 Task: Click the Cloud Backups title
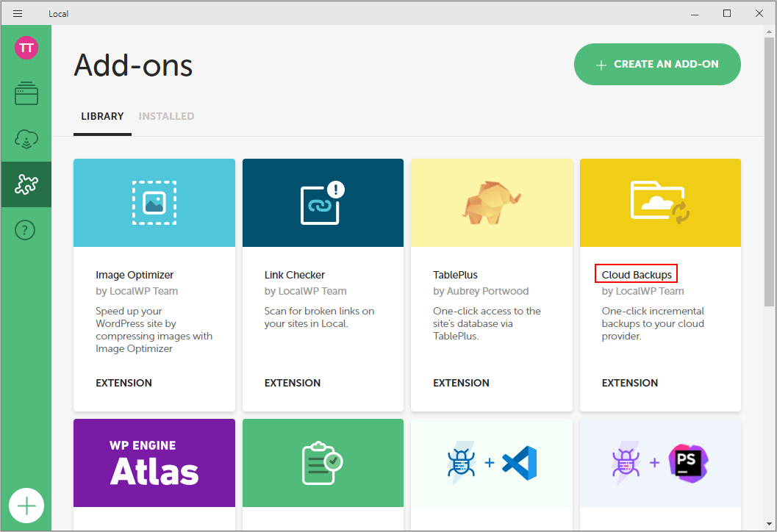637,275
